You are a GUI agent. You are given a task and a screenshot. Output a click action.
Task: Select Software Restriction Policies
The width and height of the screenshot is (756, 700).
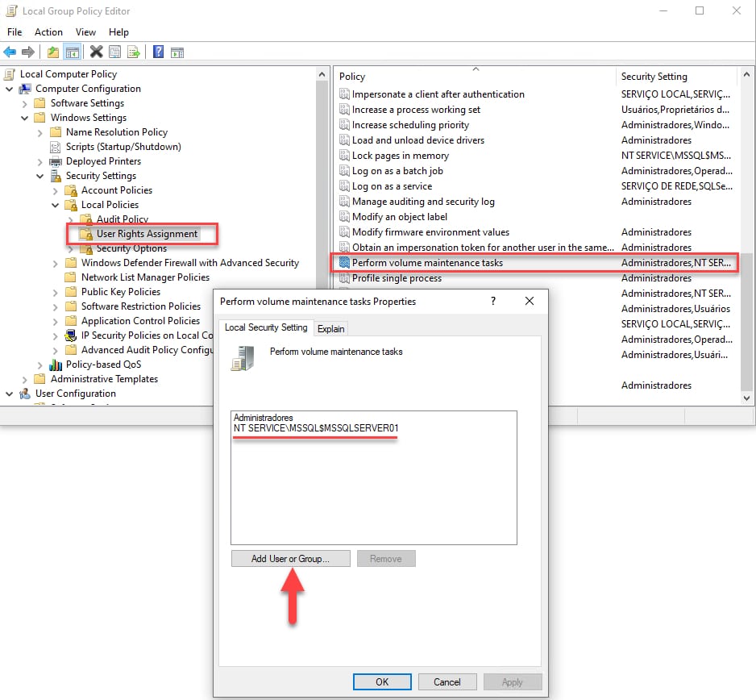coord(141,306)
